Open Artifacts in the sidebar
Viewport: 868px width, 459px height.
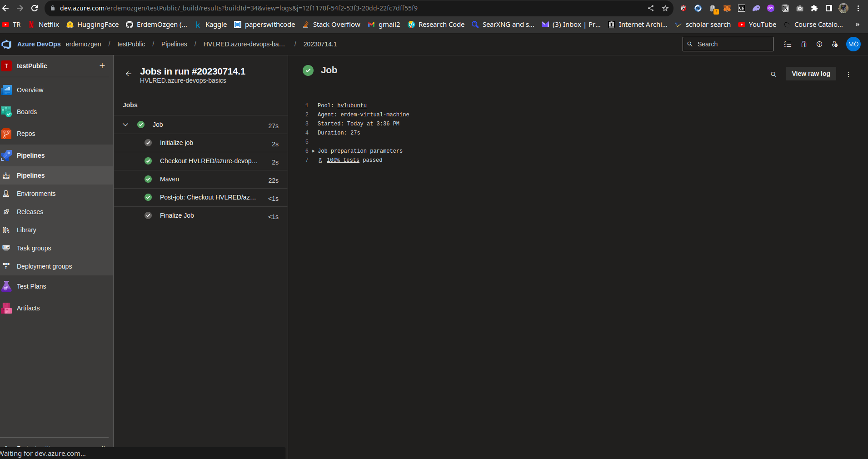pyautogui.click(x=28, y=308)
